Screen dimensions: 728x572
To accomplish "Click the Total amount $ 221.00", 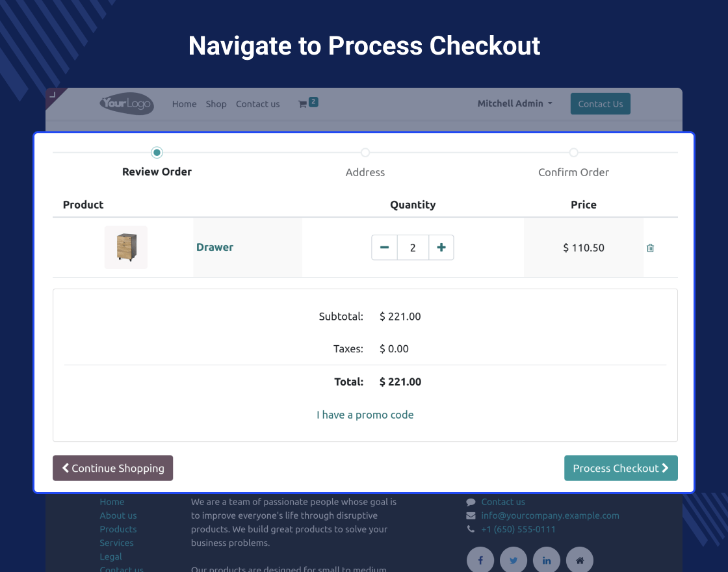I will pos(400,382).
